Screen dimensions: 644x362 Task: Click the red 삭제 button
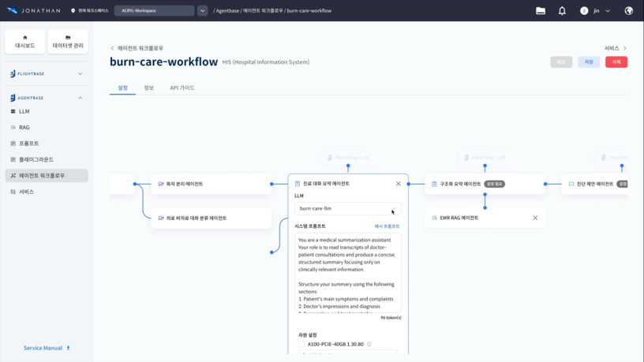pyautogui.click(x=616, y=62)
